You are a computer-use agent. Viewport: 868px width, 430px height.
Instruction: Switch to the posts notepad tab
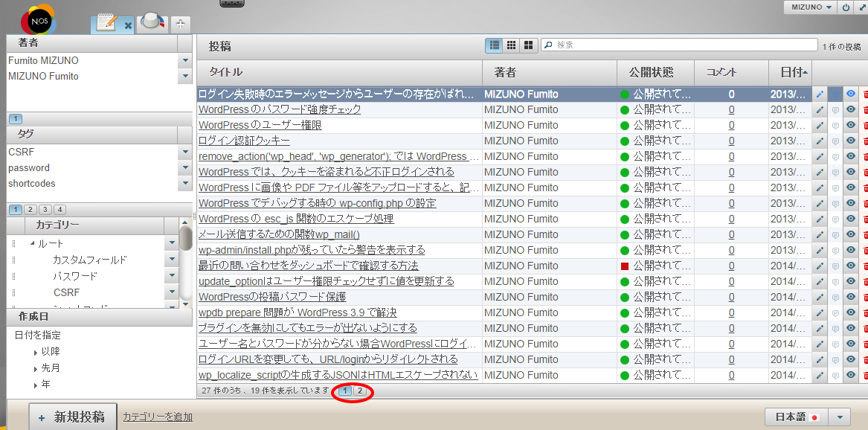107,23
